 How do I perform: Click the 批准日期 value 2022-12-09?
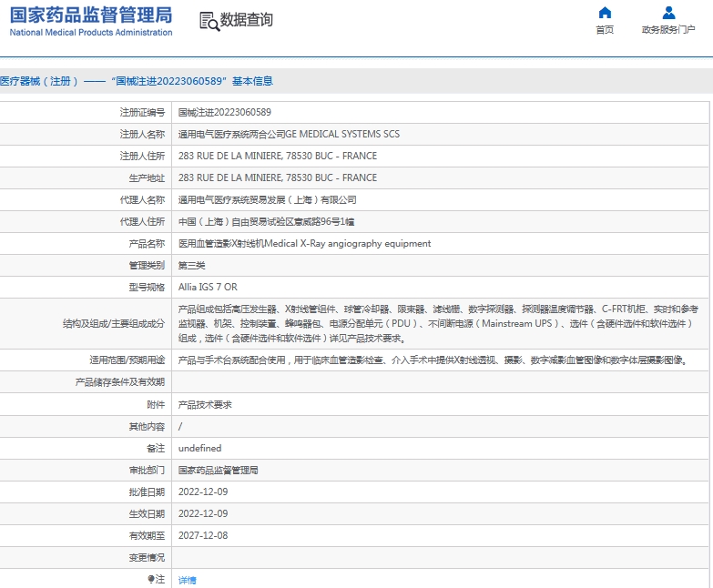[203, 492]
